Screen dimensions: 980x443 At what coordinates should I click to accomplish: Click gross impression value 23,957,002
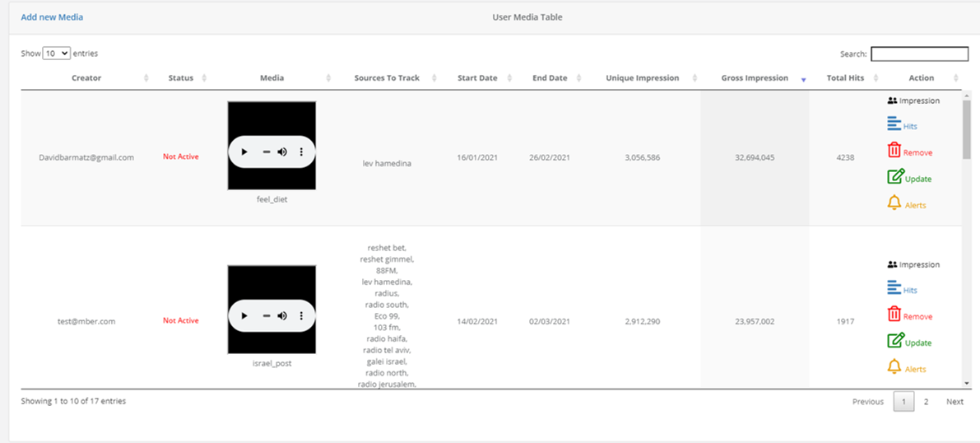click(x=755, y=322)
